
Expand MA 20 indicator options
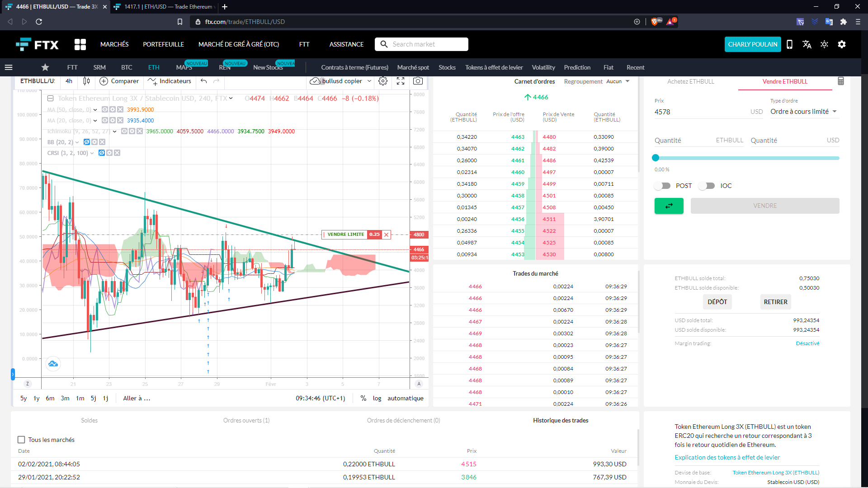coord(95,120)
